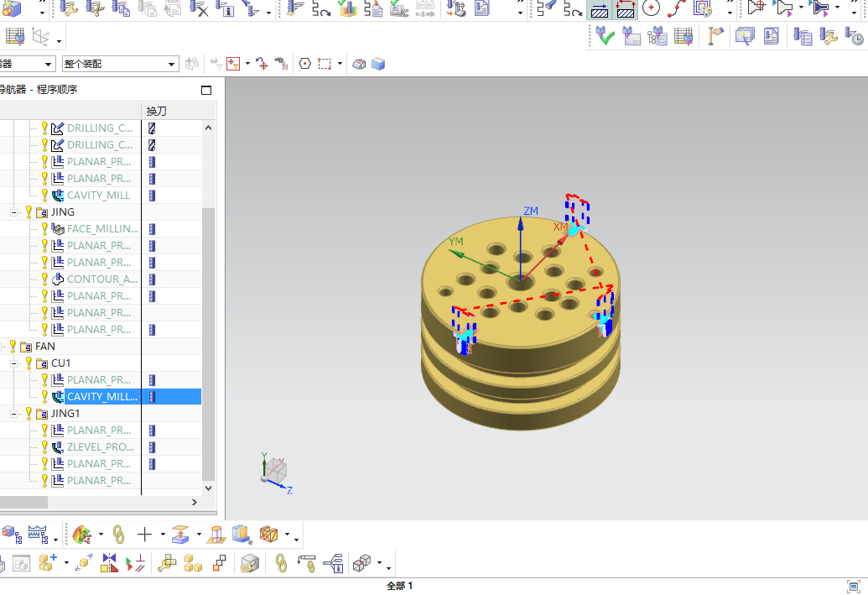Click the green checkmark Program Order icon

(x=605, y=37)
